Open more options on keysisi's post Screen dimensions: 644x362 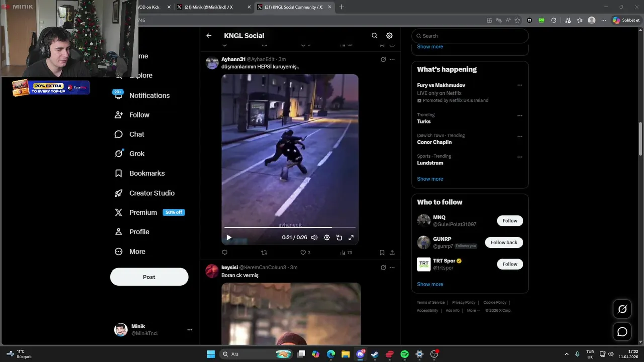pos(392,268)
